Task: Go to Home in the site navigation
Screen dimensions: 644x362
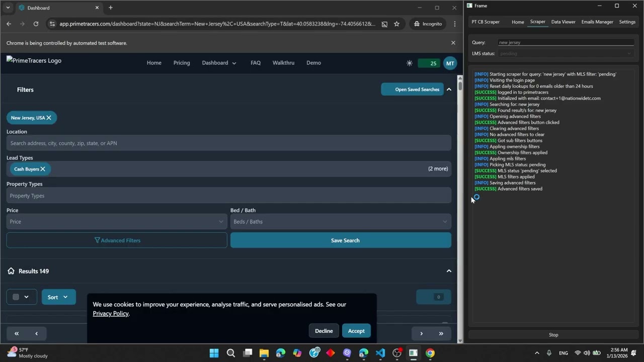Action: coord(154,63)
